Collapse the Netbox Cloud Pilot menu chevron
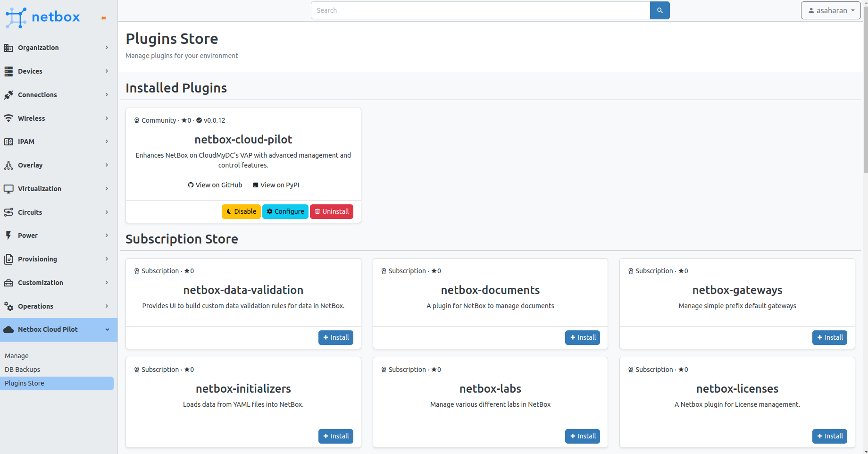 (x=107, y=329)
